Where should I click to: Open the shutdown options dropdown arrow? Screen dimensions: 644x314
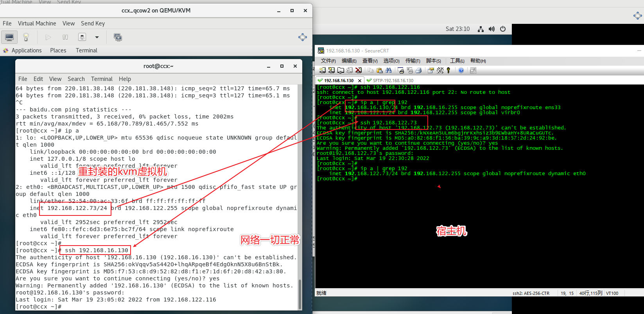[97, 37]
